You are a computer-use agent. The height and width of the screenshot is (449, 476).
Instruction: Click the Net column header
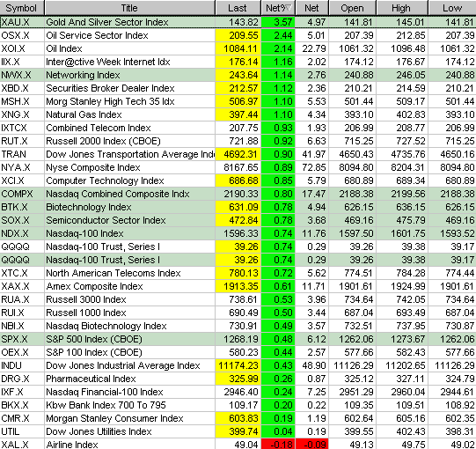coord(311,8)
